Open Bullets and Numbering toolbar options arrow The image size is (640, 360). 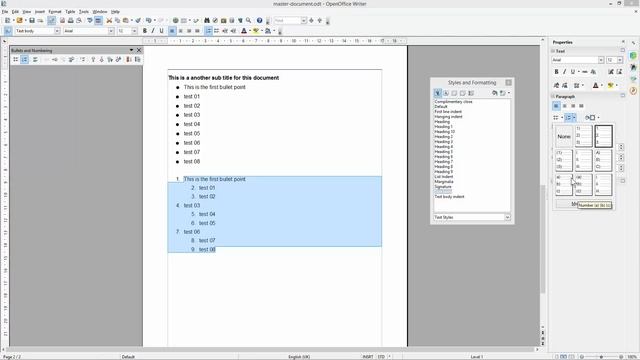pos(131,50)
